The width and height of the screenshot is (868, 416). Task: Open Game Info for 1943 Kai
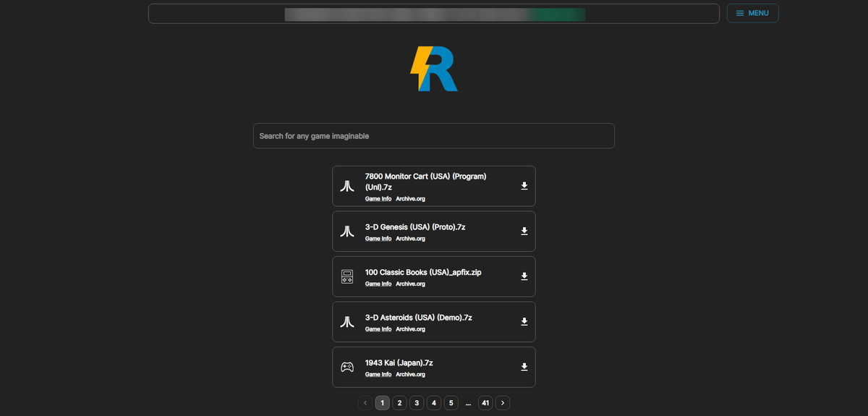coord(378,374)
